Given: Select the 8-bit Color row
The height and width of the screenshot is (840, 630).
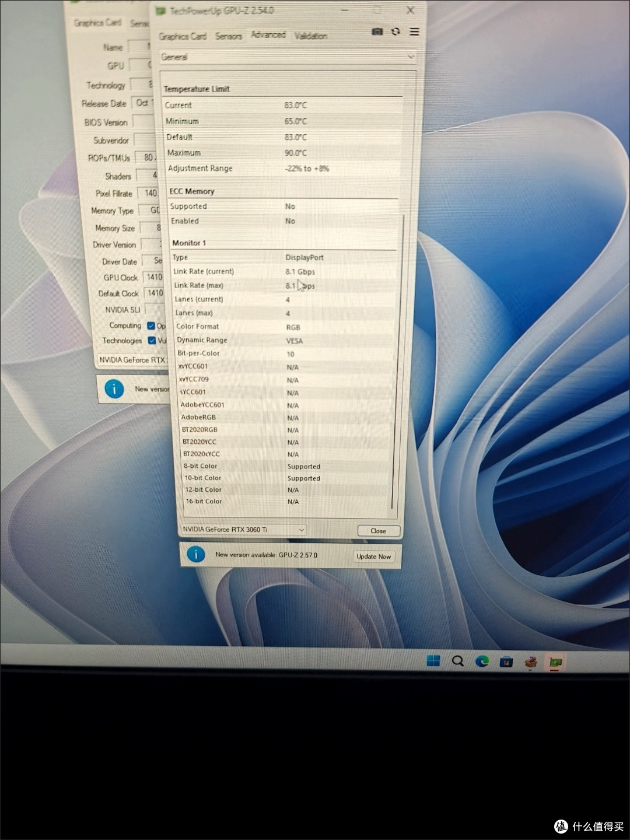Looking at the screenshot, I should click(286, 466).
